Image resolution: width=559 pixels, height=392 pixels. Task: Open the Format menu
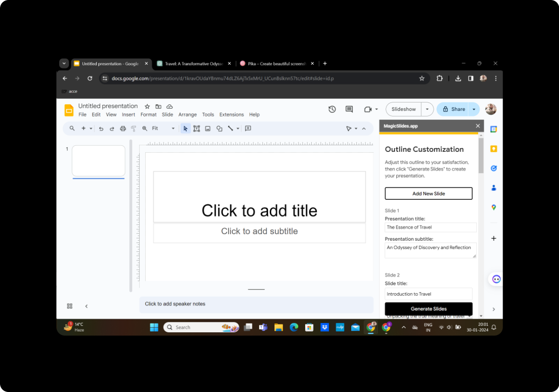tap(148, 115)
